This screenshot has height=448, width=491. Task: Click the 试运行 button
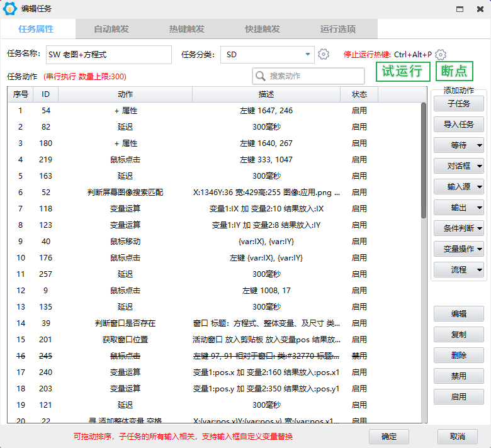click(x=403, y=71)
